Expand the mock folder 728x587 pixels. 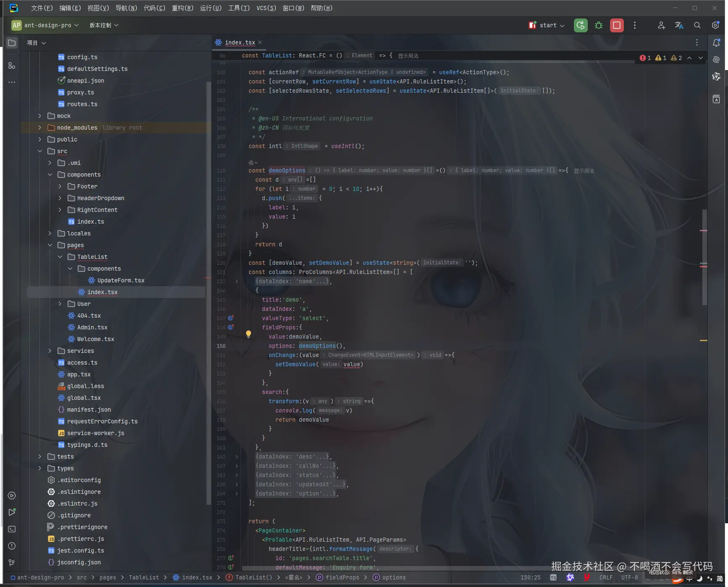[x=40, y=116]
